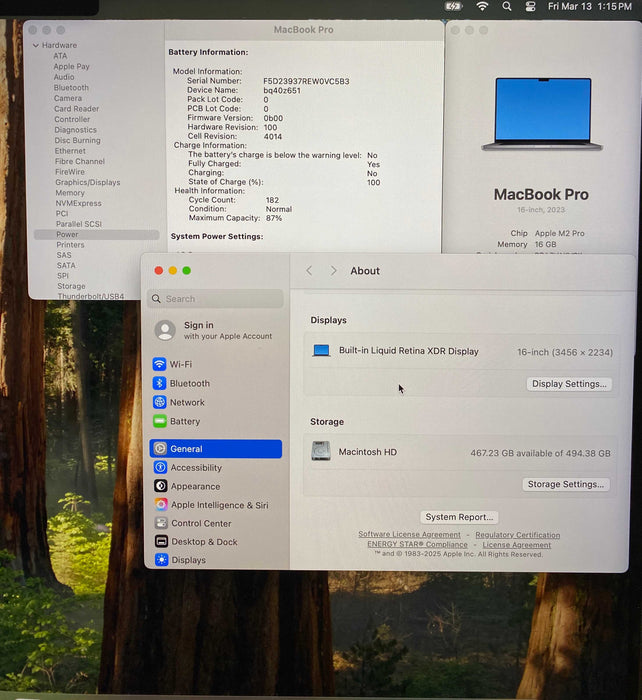The image size is (642, 700).
Task: Open Wi-Fi settings icon in sidebar
Action: click(159, 364)
